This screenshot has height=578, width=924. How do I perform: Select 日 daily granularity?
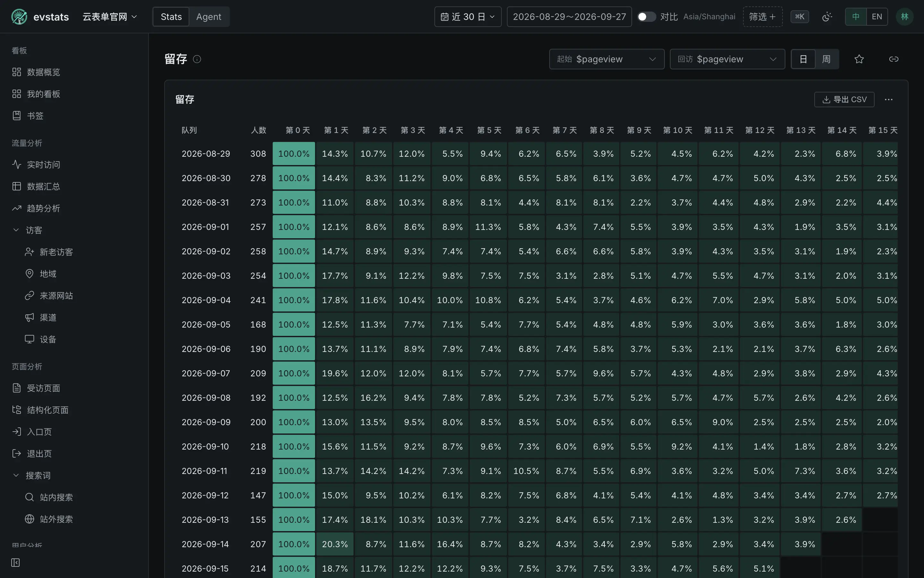(x=803, y=59)
